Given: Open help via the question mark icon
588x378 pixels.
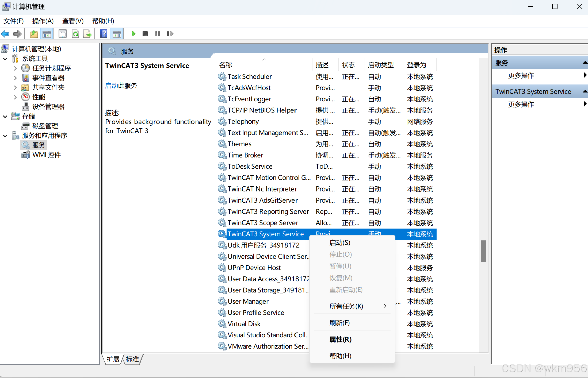Looking at the screenshot, I should 104,34.
